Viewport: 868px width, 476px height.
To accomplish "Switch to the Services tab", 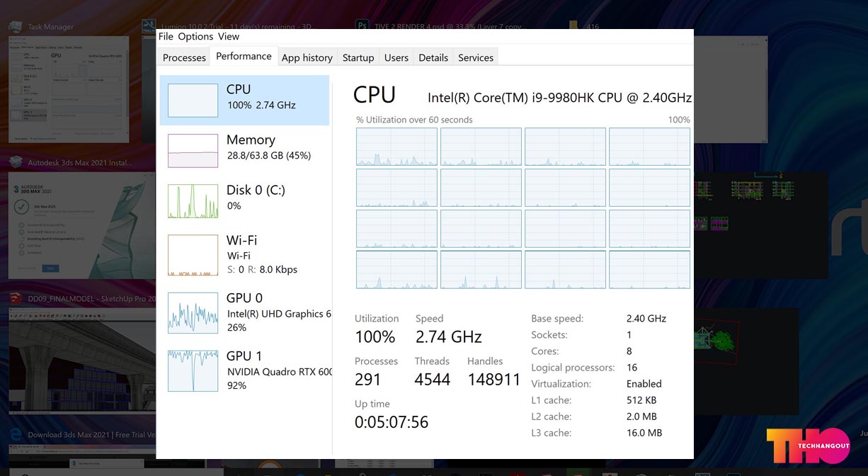I will tap(476, 57).
